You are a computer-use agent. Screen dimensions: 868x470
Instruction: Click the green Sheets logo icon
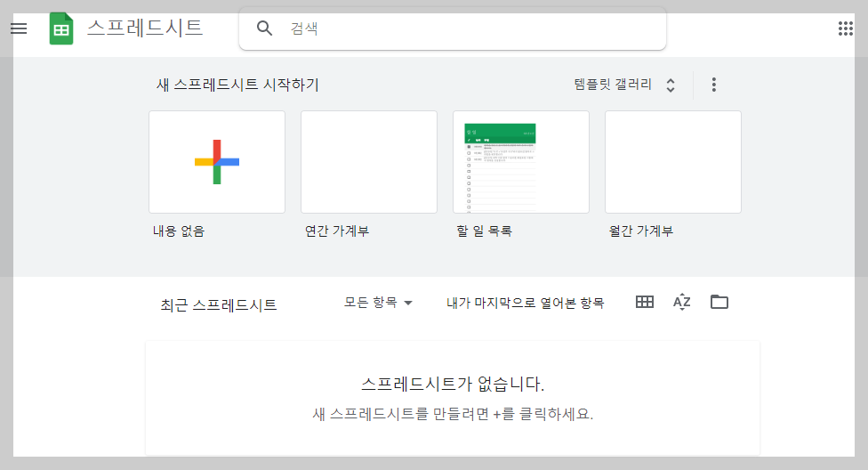pos(60,28)
